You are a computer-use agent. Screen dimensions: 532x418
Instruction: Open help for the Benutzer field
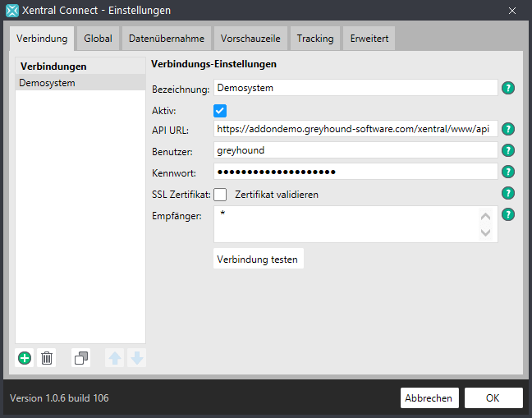[x=508, y=150]
